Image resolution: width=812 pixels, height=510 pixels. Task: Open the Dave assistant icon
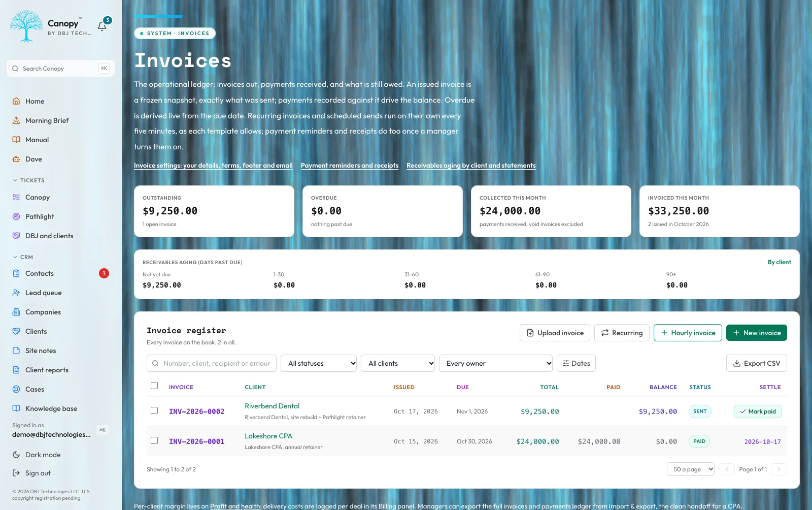point(16,159)
